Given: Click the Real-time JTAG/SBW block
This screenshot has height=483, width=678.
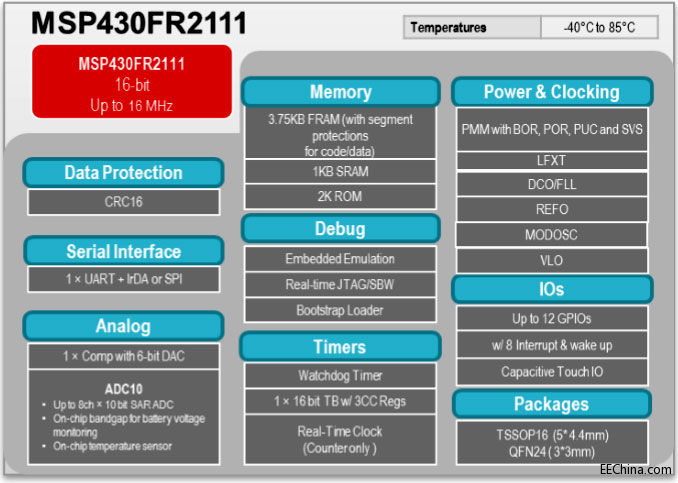Looking at the screenshot, I should (340, 285).
